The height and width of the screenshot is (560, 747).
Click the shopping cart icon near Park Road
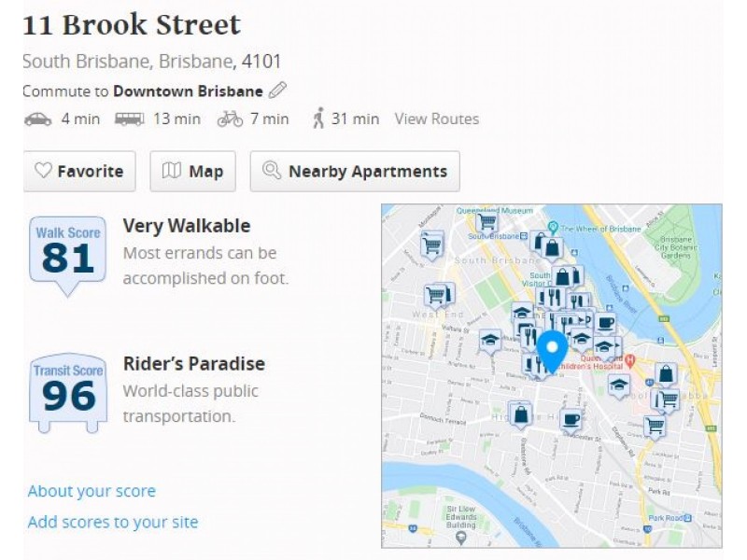pos(654,423)
